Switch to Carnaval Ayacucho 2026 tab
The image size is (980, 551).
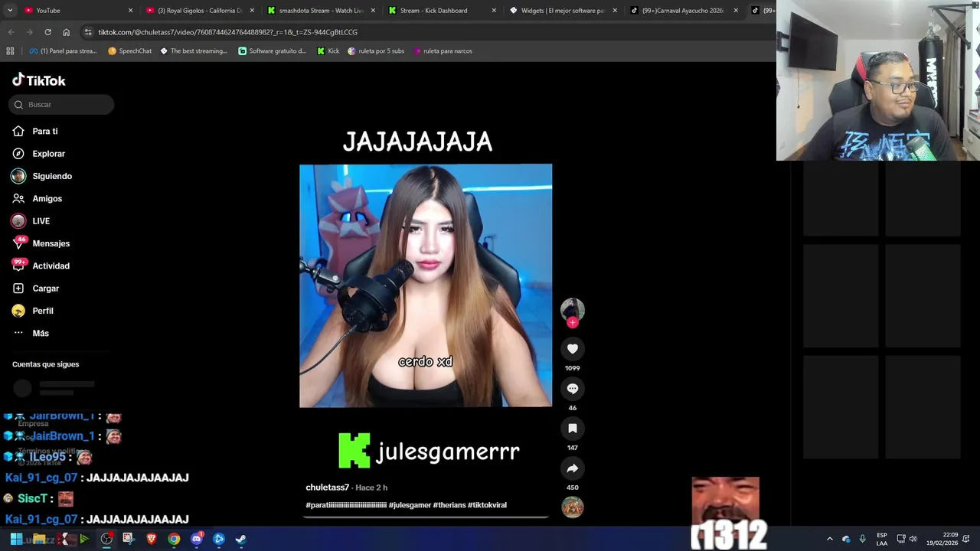[x=682, y=11]
